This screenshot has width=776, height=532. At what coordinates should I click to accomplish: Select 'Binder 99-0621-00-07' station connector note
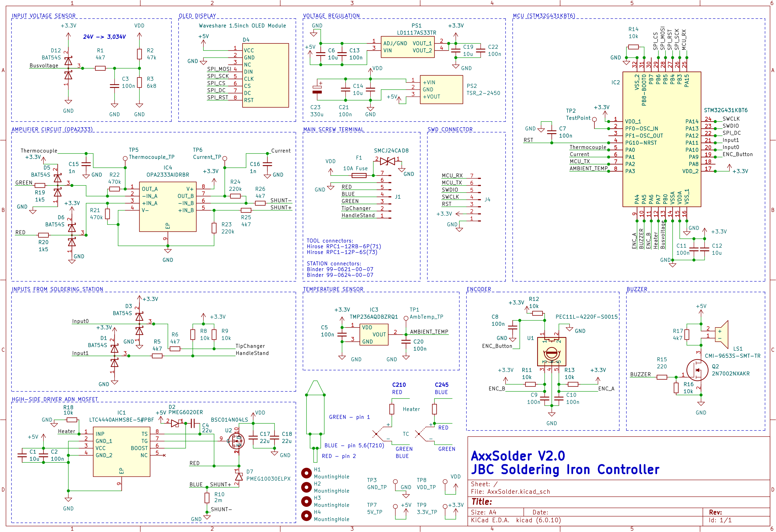pyautogui.click(x=340, y=269)
